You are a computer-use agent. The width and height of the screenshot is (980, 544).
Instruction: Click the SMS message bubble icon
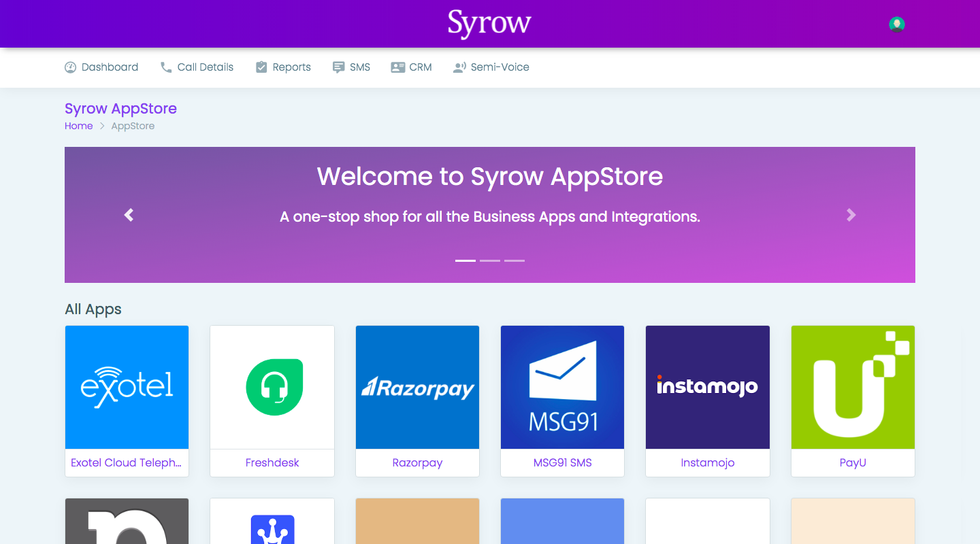(338, 67)
